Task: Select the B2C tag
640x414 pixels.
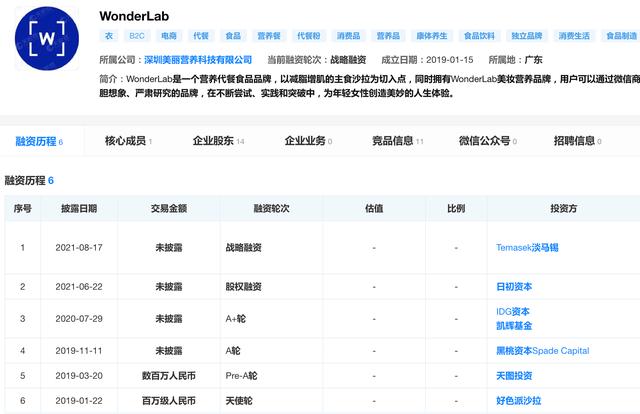Action: (x=137, y=36)
